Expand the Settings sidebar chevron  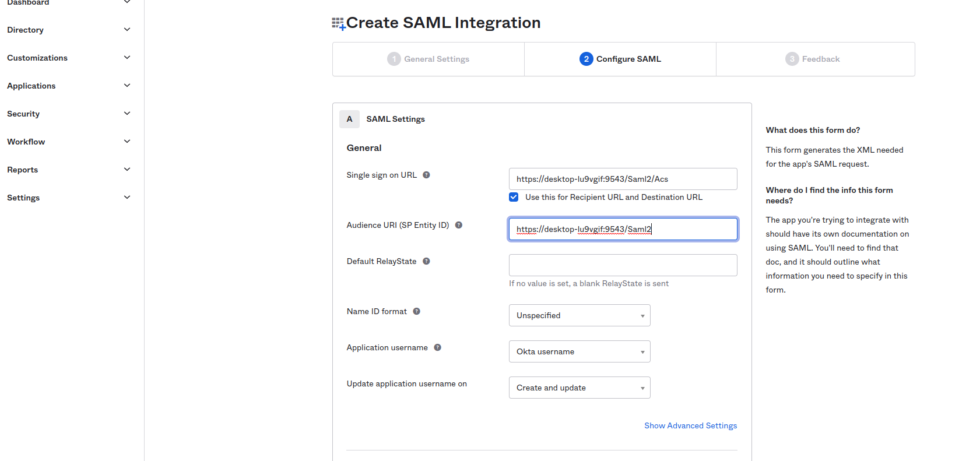pos(127,198)
